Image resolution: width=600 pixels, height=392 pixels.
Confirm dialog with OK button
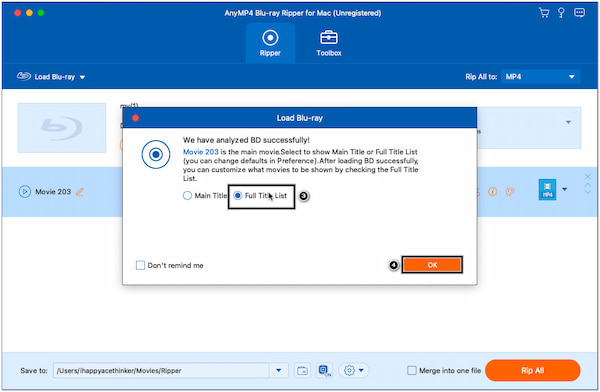(x=432, y=265)
